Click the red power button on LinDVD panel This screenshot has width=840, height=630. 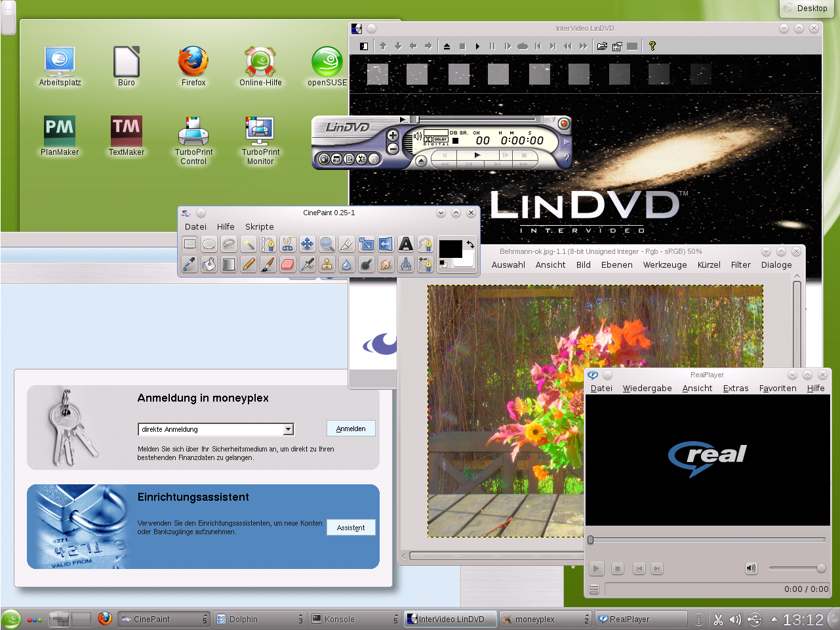pos(563,123)
